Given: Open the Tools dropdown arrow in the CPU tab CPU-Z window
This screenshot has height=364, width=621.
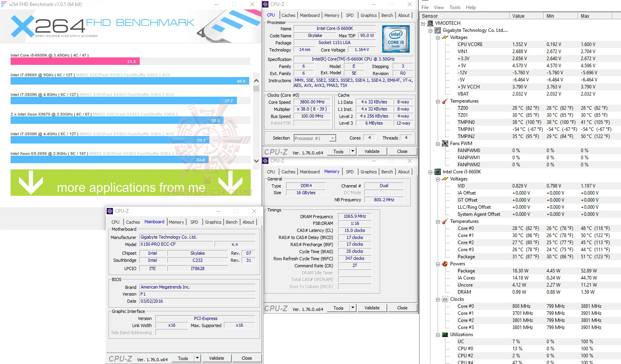Looking at the screenshot, I should 353,151.
